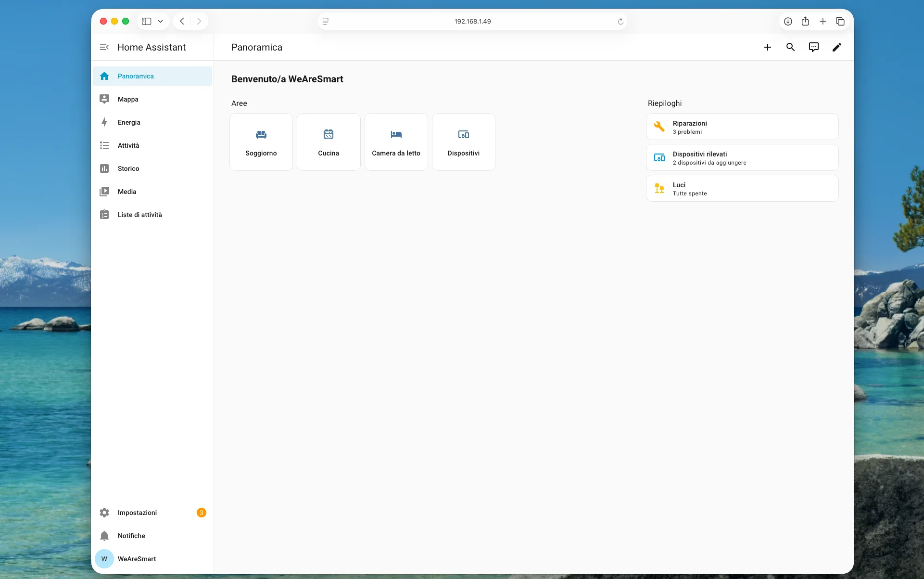Image resolution: width=924 pixels, height=579 pixels.
Task: Open Safari downloads icon
Action: point(788,21)
